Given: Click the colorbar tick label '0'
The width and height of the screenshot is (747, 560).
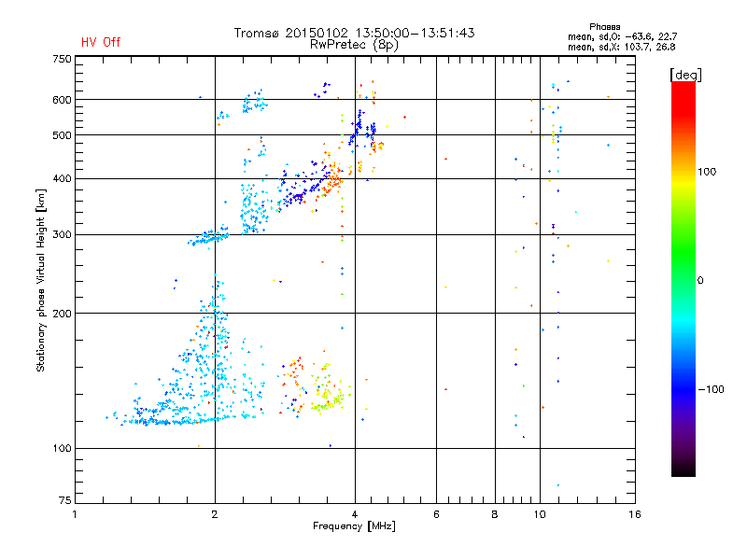Looking at the screenshot, I should click(x=699, y=281).
